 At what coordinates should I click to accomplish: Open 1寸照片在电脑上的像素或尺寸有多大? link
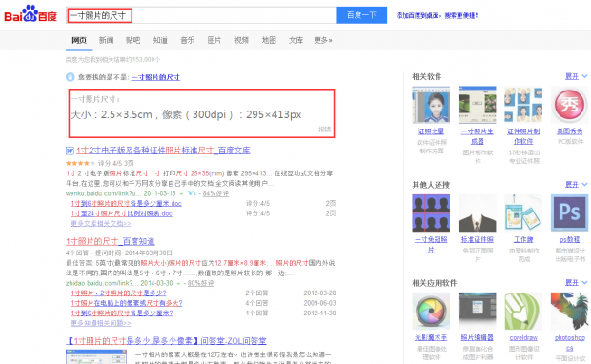click(127, 303)
